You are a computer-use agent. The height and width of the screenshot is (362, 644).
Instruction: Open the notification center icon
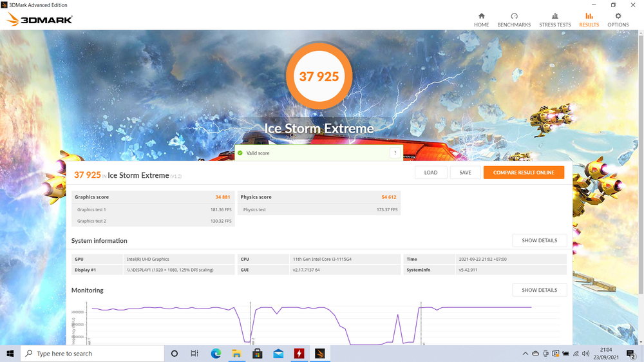(631, 354)
